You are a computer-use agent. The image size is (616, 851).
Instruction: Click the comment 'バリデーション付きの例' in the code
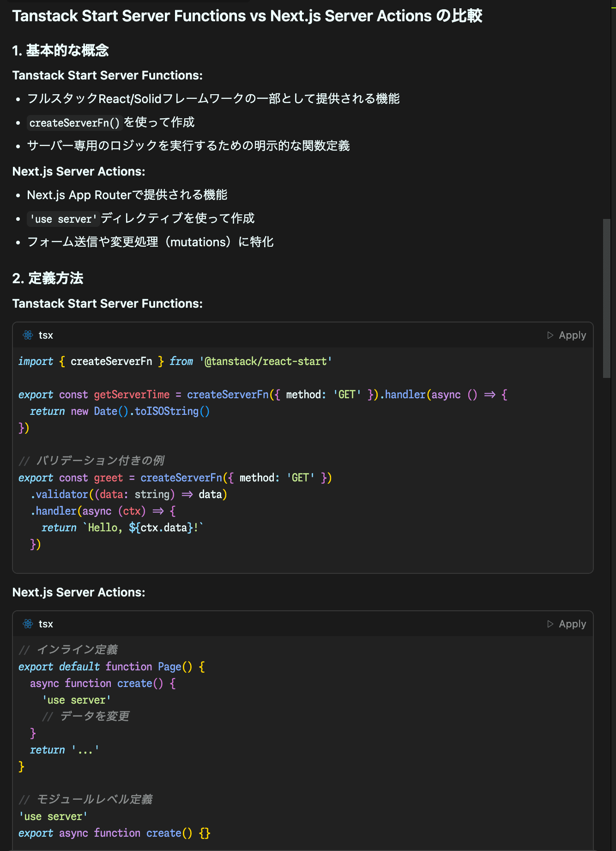(x=100, y=461)
